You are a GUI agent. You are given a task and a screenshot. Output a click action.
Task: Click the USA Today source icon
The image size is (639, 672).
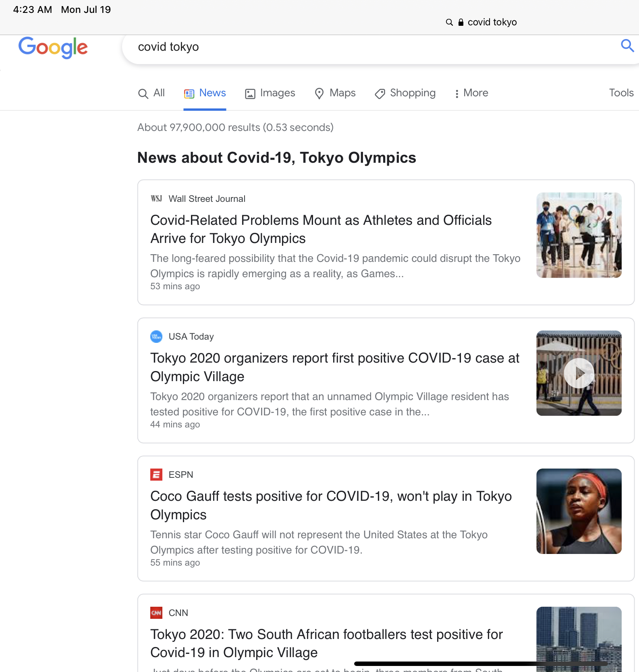click(156, 336)
